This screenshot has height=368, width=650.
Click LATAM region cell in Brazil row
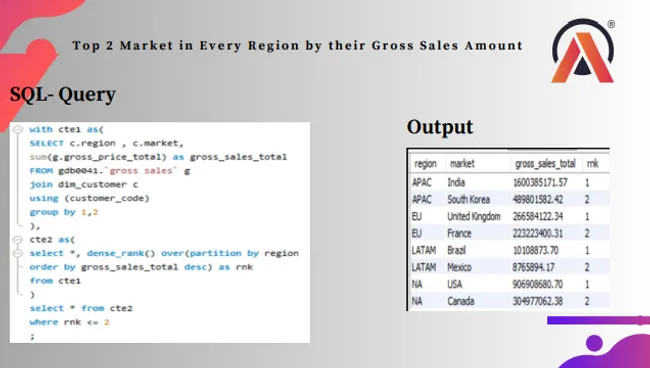424,250
